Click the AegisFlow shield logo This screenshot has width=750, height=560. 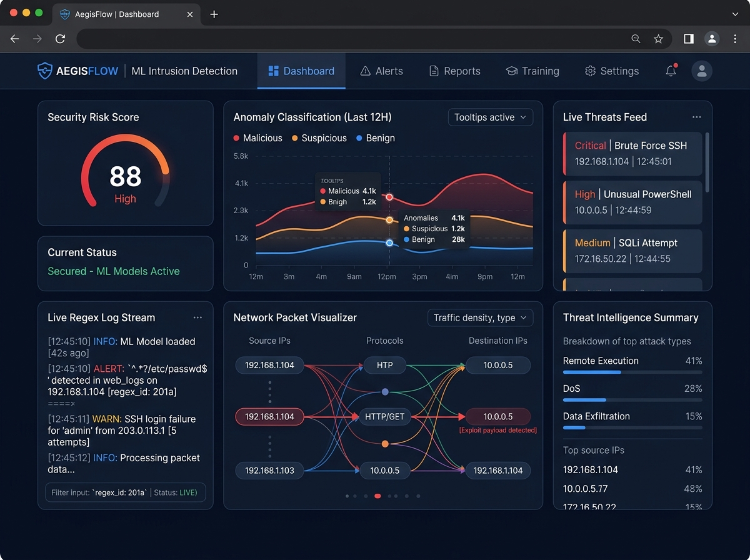coord(45,71)
